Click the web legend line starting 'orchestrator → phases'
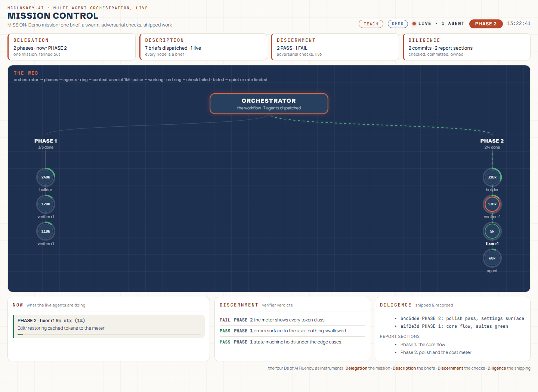 140,80
